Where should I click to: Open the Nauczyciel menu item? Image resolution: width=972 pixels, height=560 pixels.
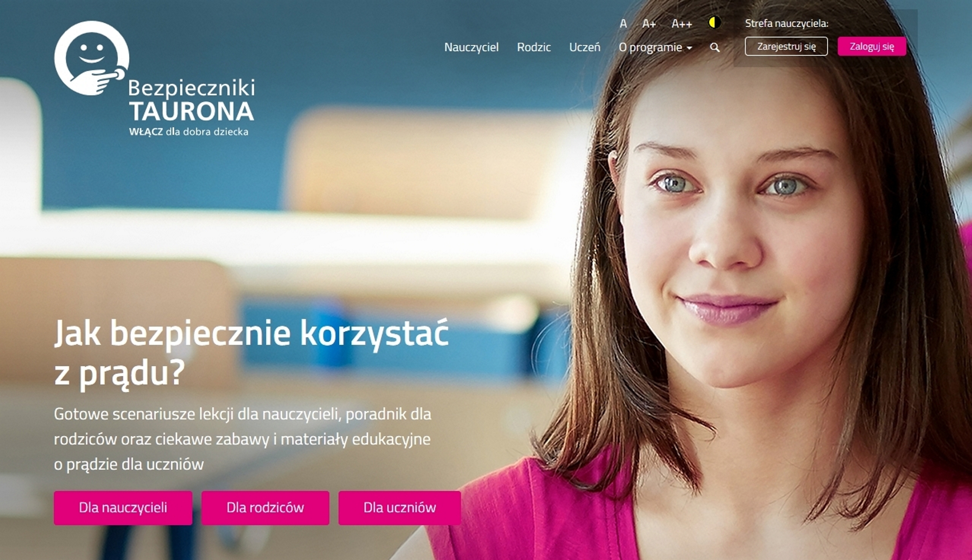click(471, 47)
